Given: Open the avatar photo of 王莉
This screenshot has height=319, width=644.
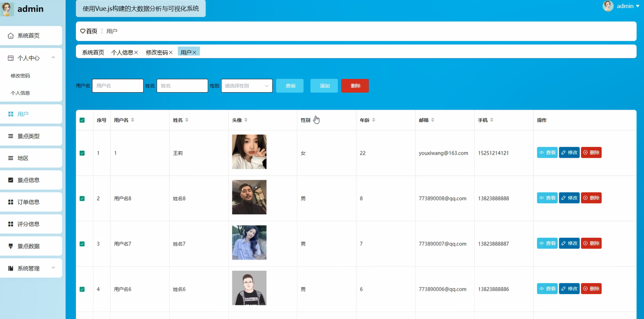Looking at the screenshot, I should [x=249, y=152].
